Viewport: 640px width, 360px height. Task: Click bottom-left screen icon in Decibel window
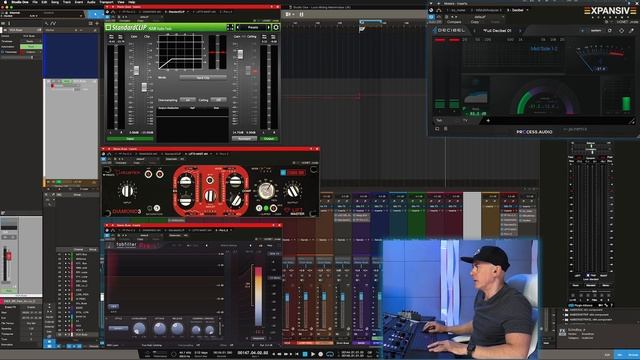tap(437, 129)
